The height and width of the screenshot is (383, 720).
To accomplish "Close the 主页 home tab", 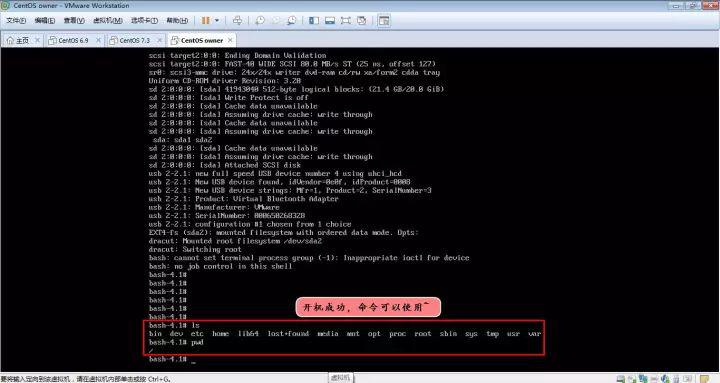I will 38,40.
